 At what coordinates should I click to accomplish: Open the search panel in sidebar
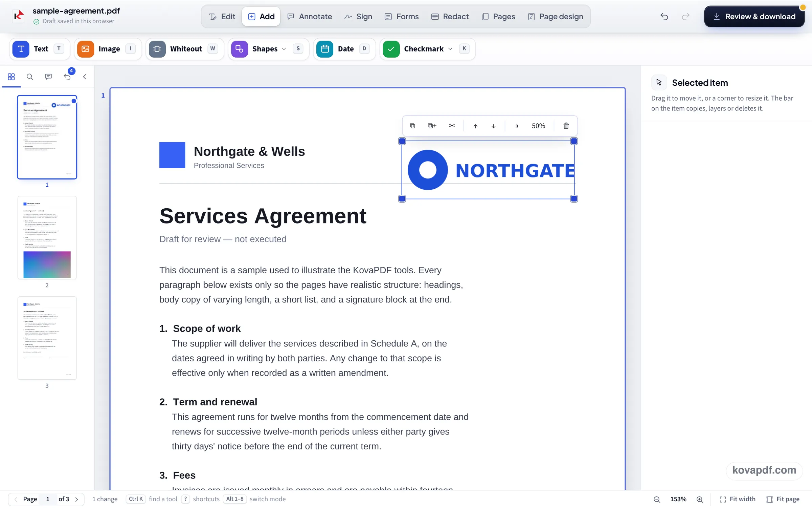pos(30,77)
